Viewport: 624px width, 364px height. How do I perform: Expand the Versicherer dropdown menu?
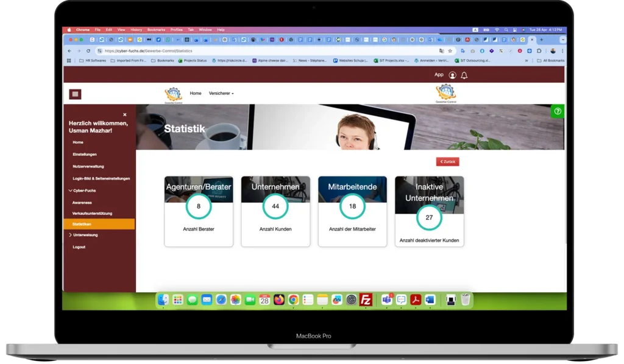(221, 93)
